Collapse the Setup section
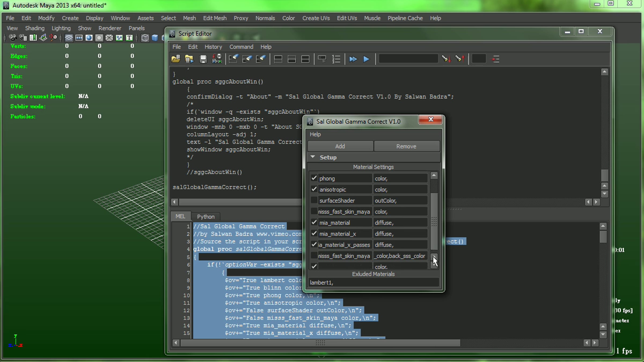This screenshot has height=362, width=644. coord(313,157)
